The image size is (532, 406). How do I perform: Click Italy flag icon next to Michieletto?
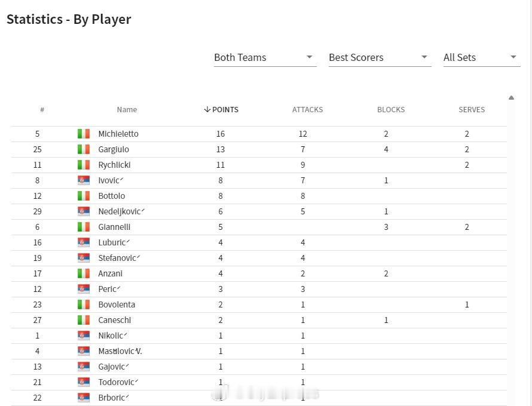pos(84,134)
